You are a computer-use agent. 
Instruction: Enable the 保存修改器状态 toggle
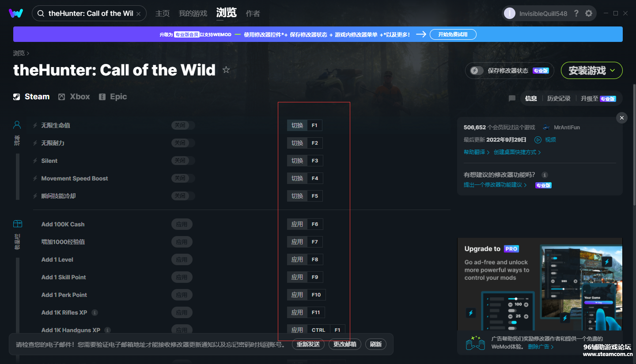click(x=477, y=71)
